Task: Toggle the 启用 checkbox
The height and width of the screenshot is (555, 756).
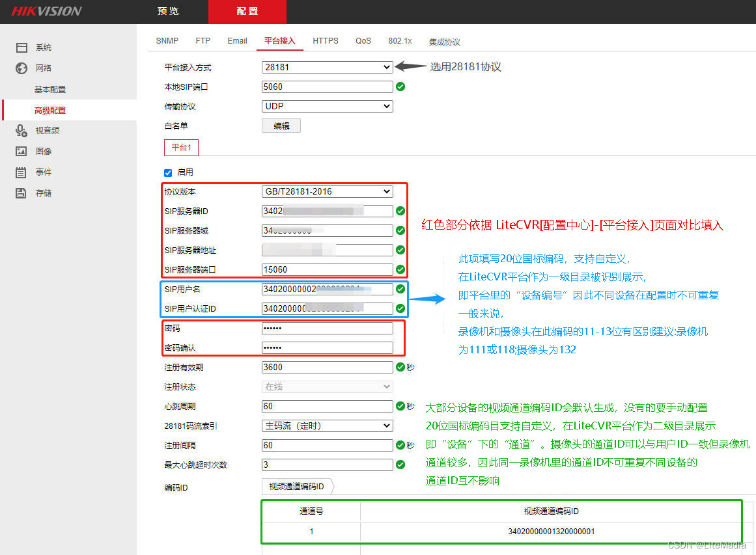Action: tap(168, 172)
